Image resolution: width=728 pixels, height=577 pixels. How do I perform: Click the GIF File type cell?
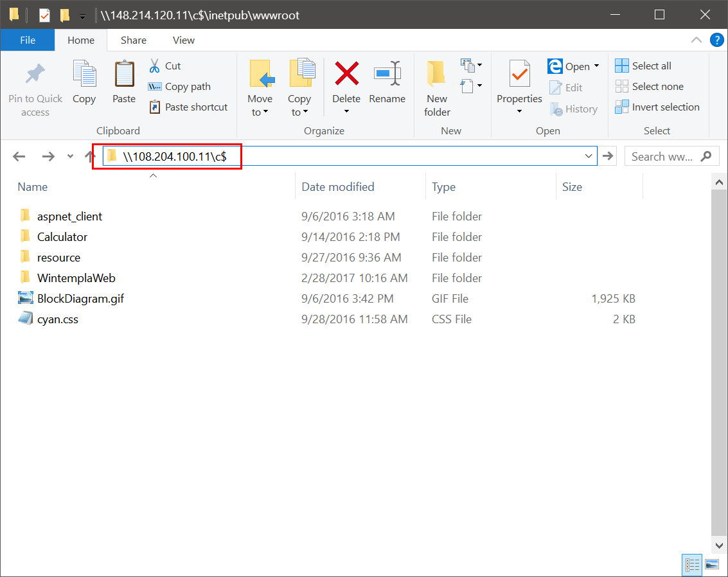click(x=450, y=299)
